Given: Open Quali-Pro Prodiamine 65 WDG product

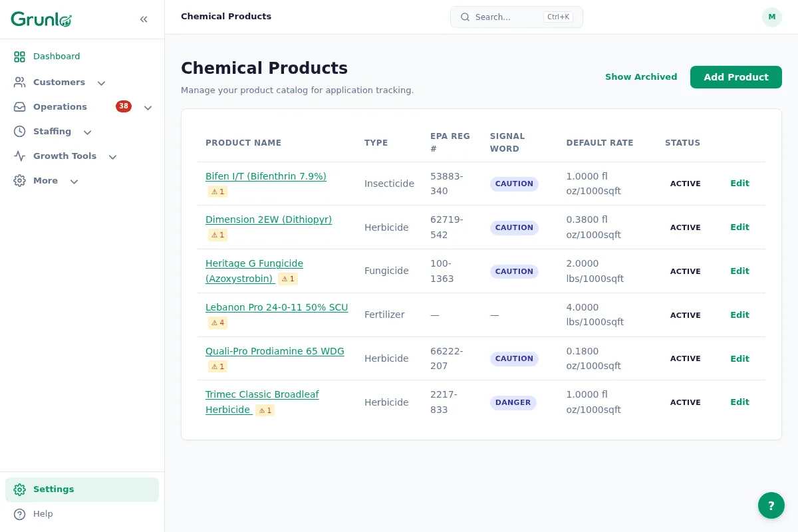Looking at the screenshot, I should 275,351.
